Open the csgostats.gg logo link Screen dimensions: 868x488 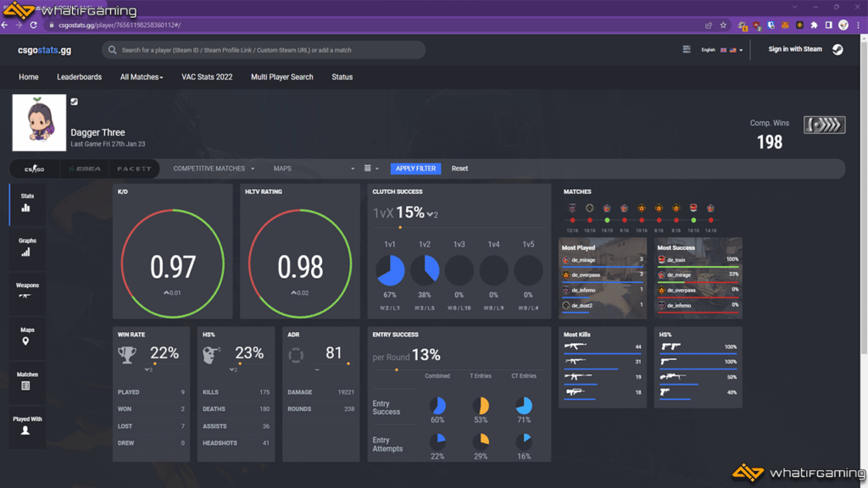(x=44, y=50)
